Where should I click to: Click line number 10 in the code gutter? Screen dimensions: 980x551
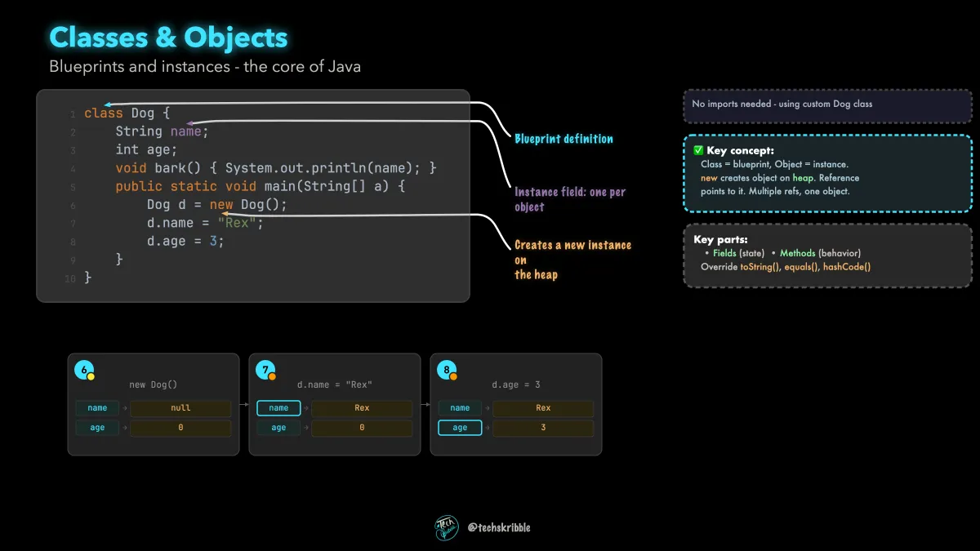tap(69, 278)
